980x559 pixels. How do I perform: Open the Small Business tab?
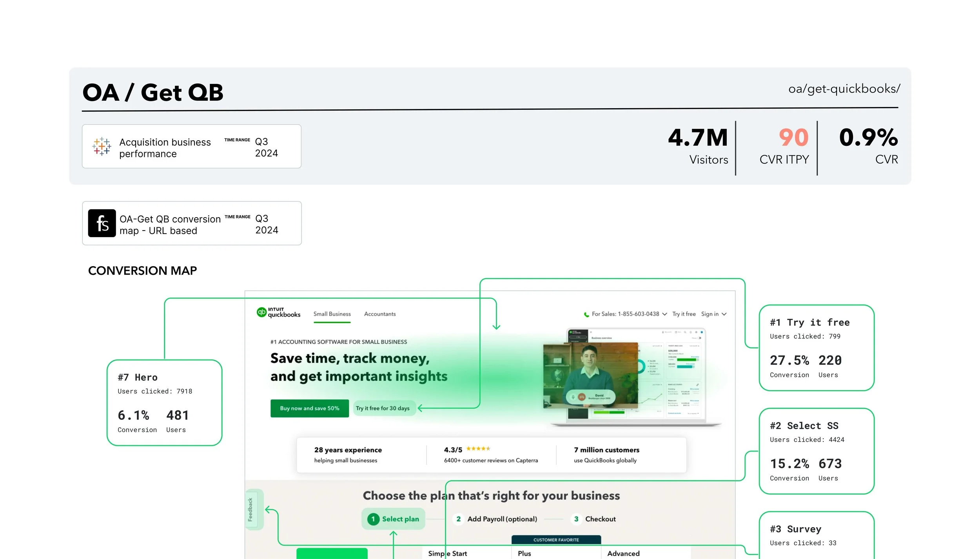pyautogui.click(x=332, y=314)
